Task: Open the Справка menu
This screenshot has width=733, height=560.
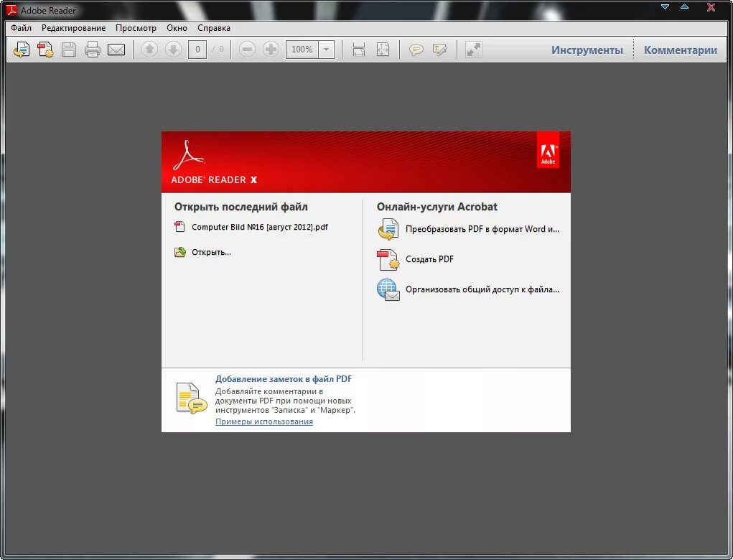Action: click(214, 28)
